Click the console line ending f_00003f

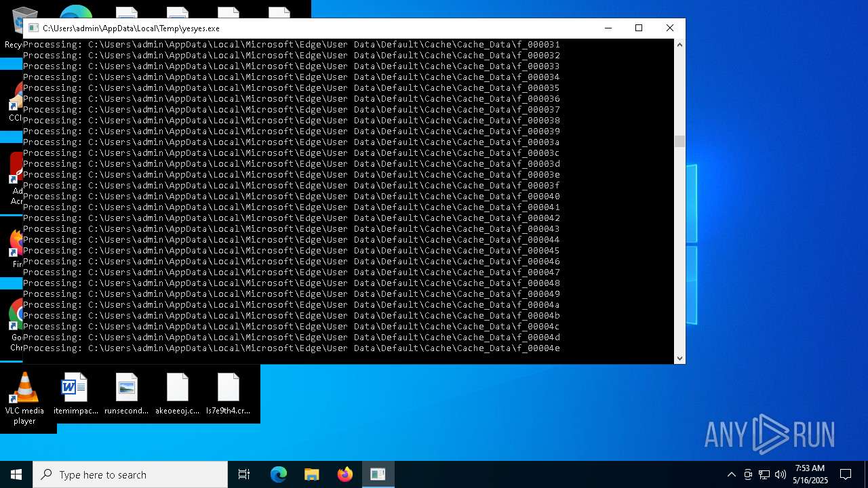coord(292,186)
